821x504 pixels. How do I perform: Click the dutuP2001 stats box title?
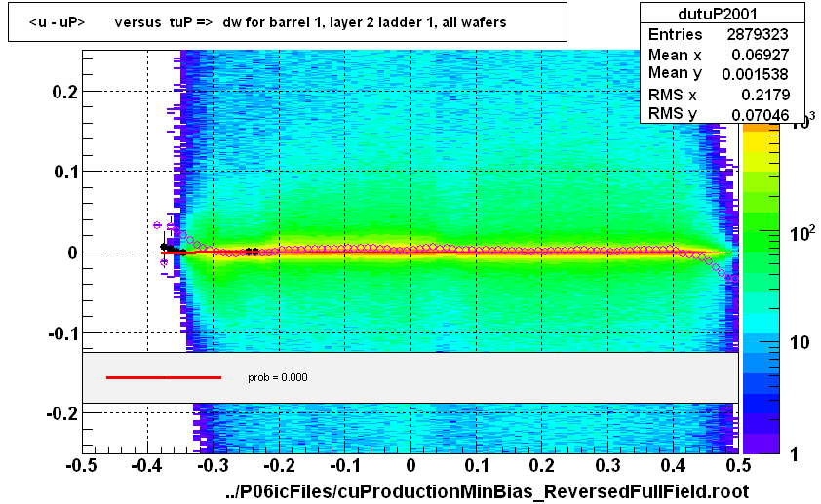tap(718, 14)
